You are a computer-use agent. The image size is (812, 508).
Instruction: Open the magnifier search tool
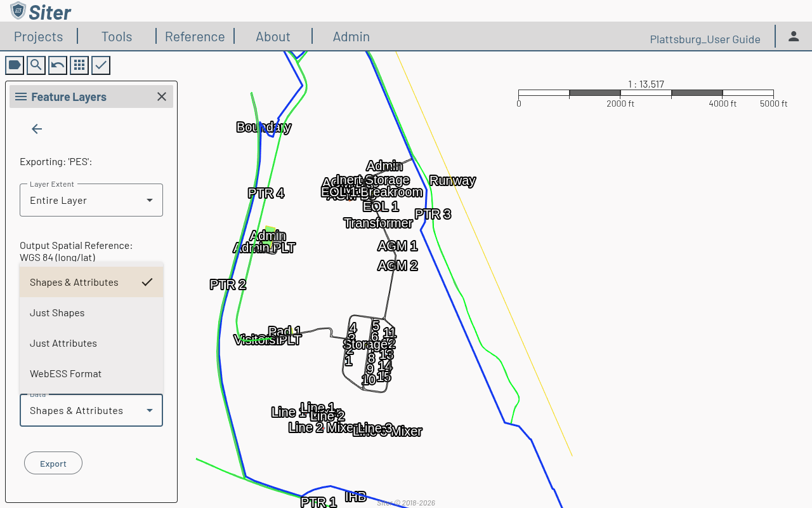tap(36, 65)
